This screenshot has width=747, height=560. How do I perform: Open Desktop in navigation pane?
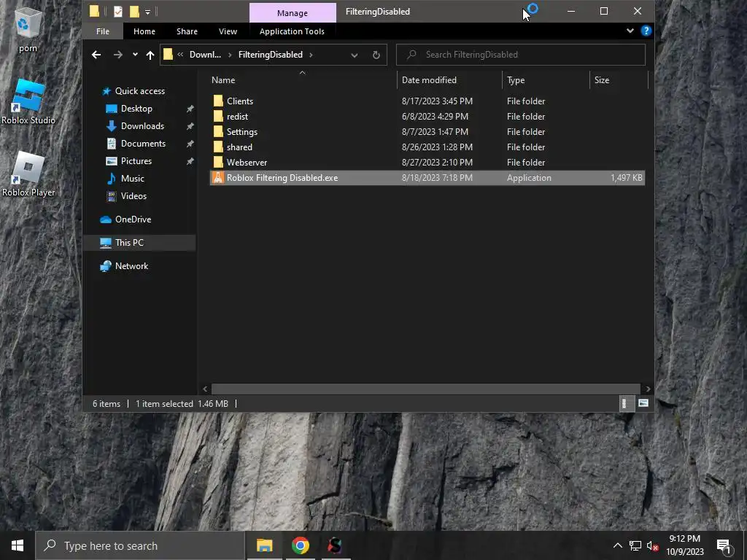tap(136, 109)
